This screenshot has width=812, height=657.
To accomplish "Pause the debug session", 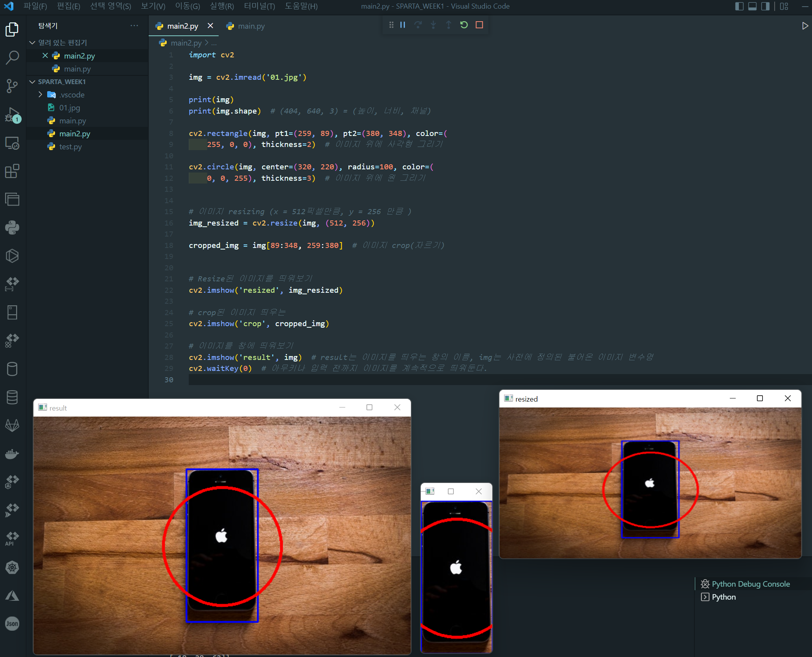I will (x=403, y=25).
